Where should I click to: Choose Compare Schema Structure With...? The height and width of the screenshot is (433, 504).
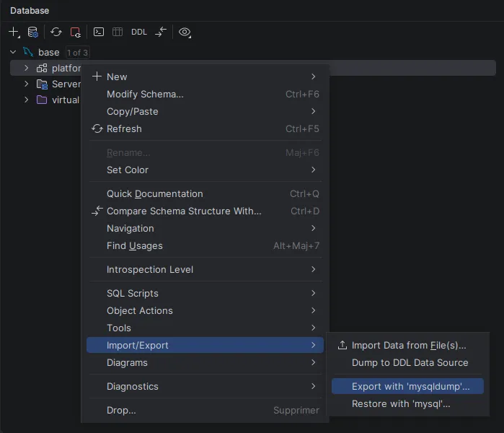pos(205,211)
